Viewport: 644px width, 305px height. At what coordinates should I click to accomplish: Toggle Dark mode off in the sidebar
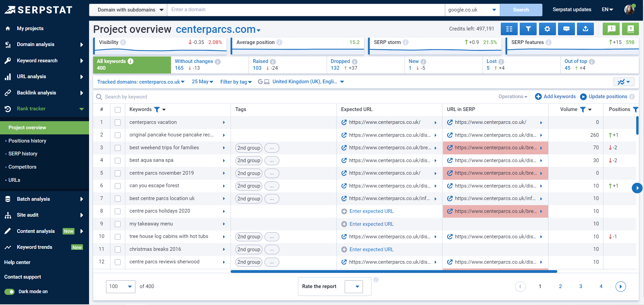10,291
